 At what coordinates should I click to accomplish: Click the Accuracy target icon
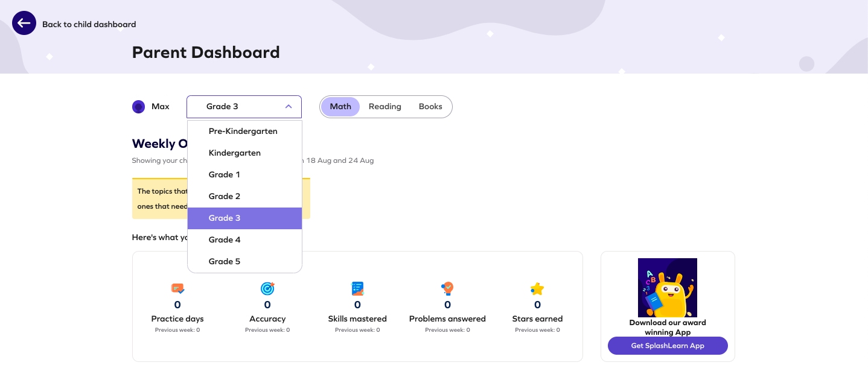pyautogui.click(x=267, y=288)
